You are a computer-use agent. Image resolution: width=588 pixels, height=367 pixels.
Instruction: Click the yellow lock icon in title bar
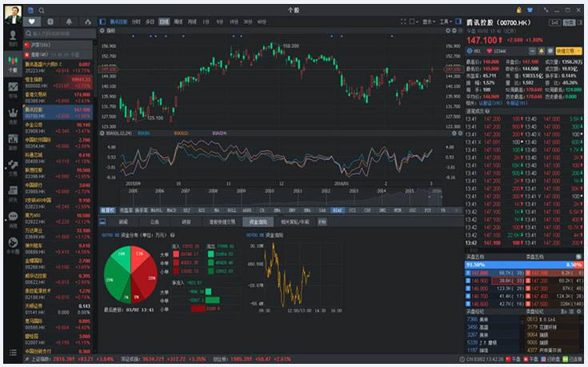tap(519, 10)
